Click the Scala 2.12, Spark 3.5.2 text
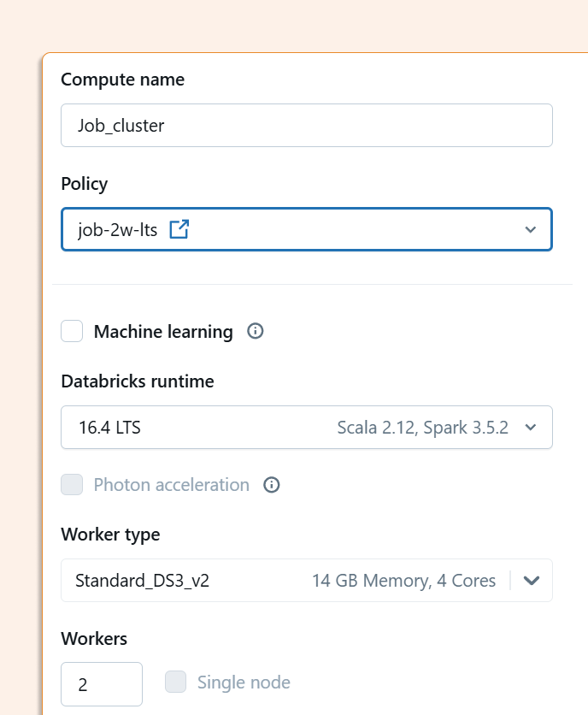588x715 pixels. point(423,428)
